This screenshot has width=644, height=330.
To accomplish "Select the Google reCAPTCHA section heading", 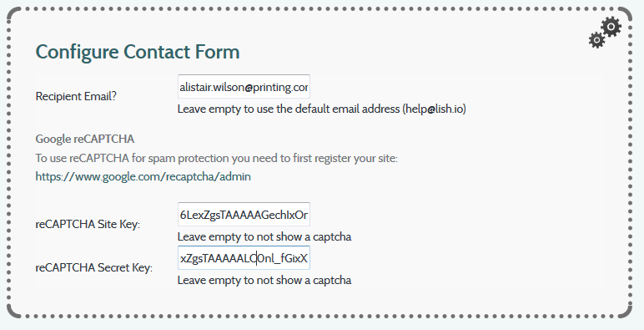I will (x=84, y=139).
